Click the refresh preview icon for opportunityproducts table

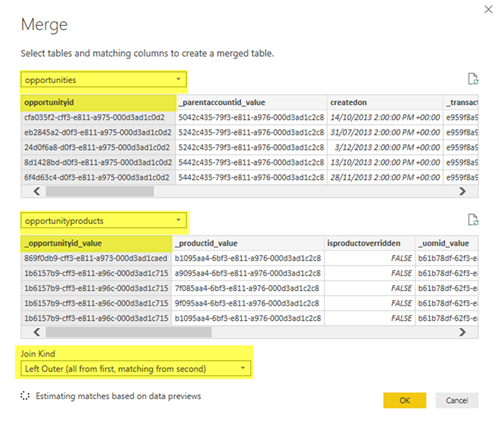[473, 220]
